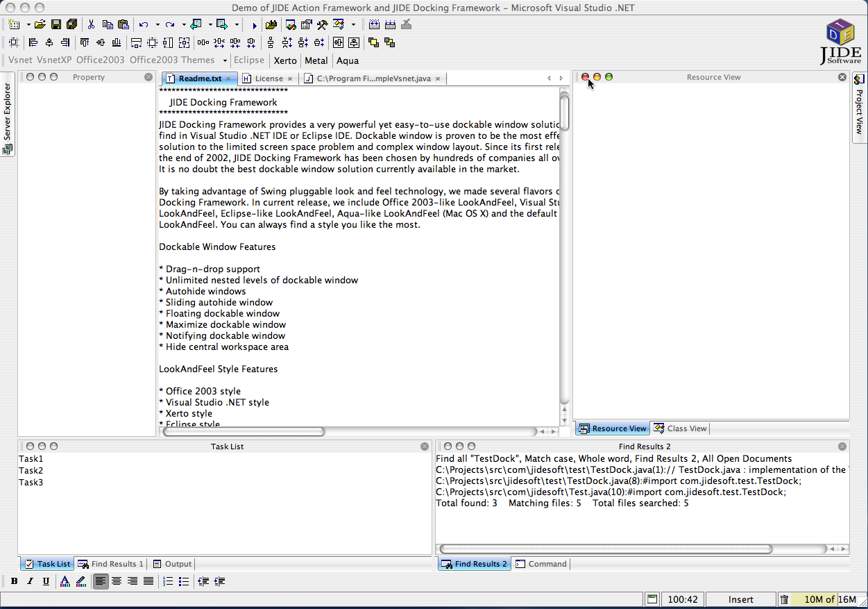Image resolution: width=868 pixels, height=609 pixels.
Task: Click the decrease indent icon
Action: 203,581
